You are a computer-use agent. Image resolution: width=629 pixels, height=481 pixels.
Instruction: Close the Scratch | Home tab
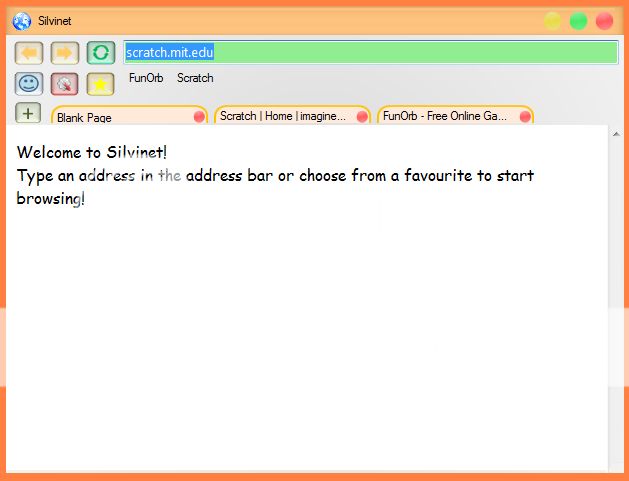pyautogui.click(x=362, y=117)
